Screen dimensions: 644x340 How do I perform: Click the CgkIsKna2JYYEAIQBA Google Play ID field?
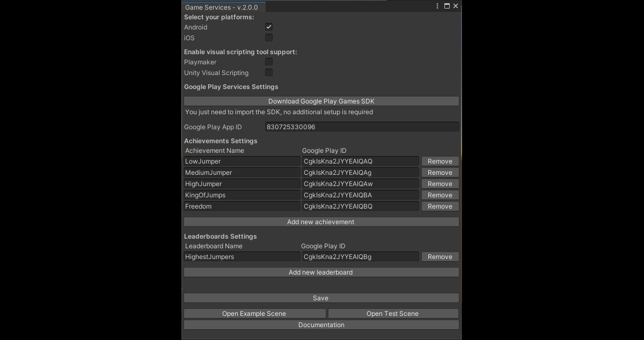[360, 195]
